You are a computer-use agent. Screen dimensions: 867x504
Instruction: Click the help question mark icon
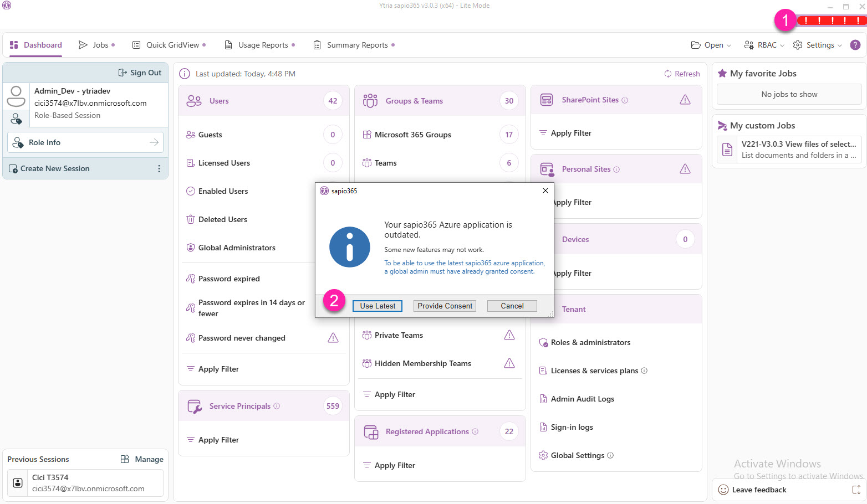pos(855,45)
